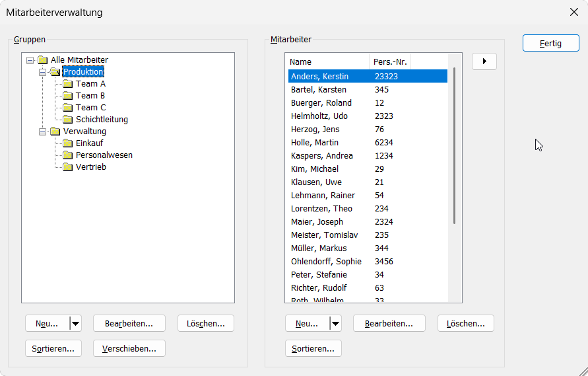Screen dimensions: 588x376
Task: Select the Team B group
Action: (x=90, y=96)
